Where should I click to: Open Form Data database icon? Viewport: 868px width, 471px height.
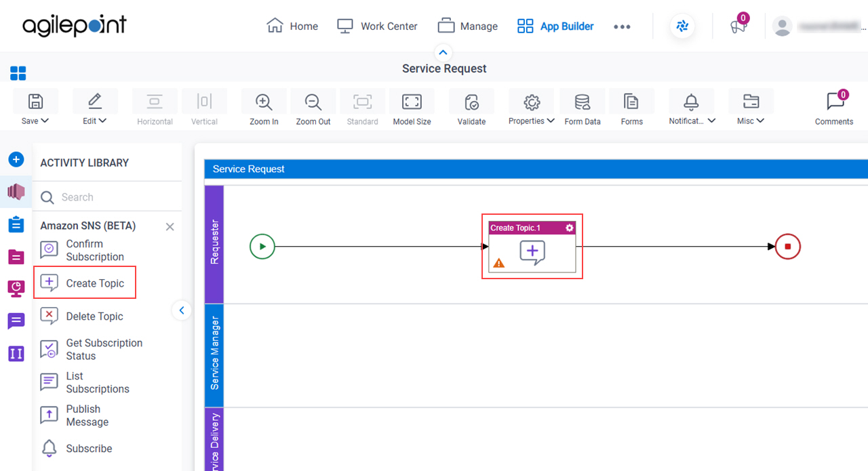[582, 102]
